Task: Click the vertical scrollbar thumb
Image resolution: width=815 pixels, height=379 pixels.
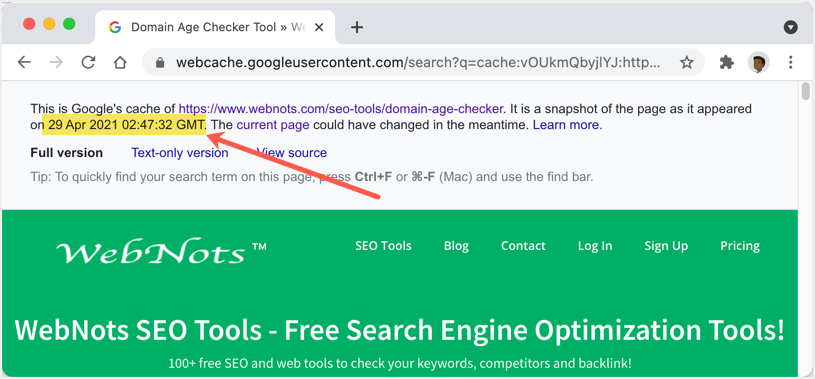Action: 806,91
